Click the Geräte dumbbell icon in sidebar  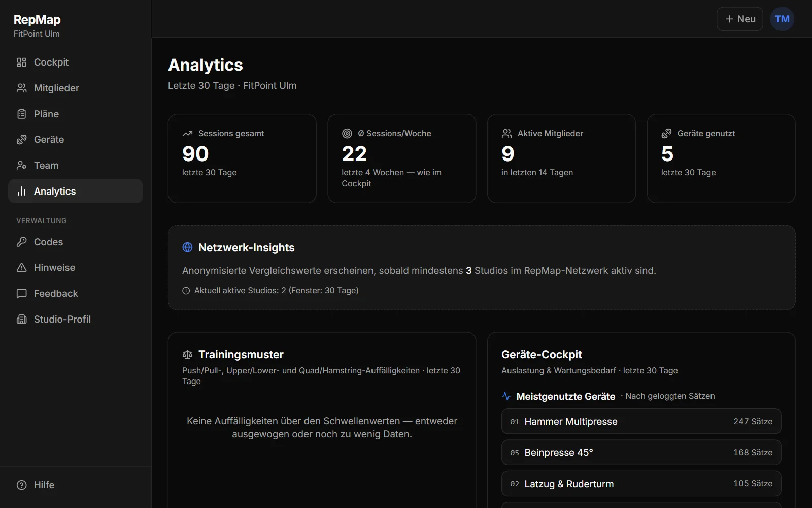coord(21,140)
